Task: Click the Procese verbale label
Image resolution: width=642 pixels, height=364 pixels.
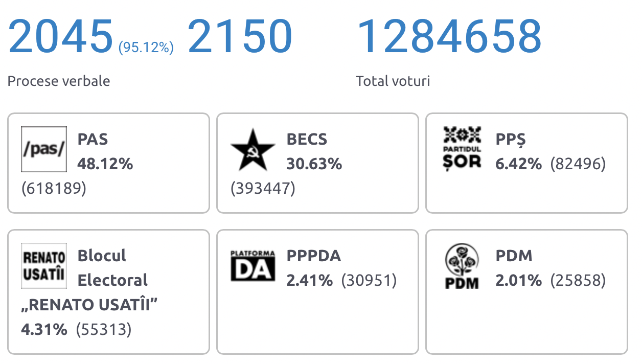Action: 59,81
